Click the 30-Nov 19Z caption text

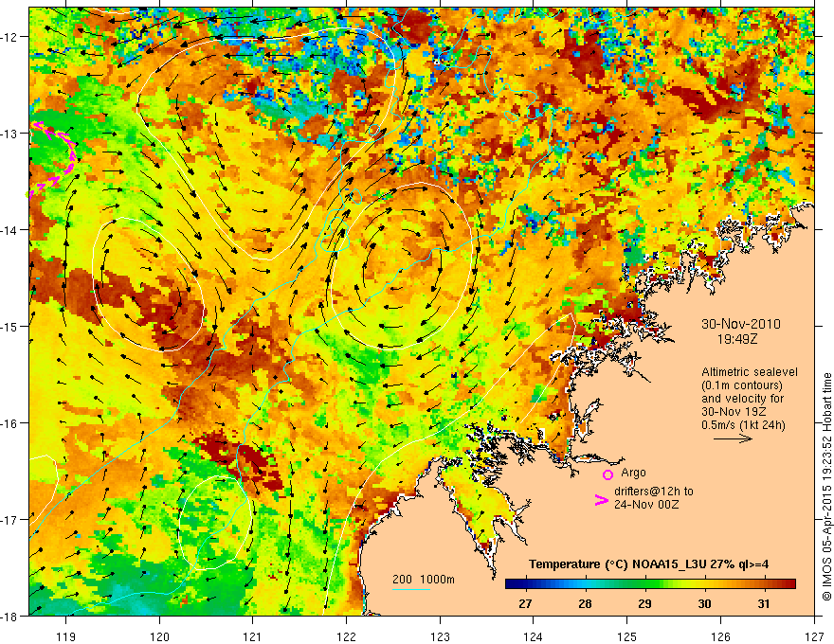pos(733,412)
